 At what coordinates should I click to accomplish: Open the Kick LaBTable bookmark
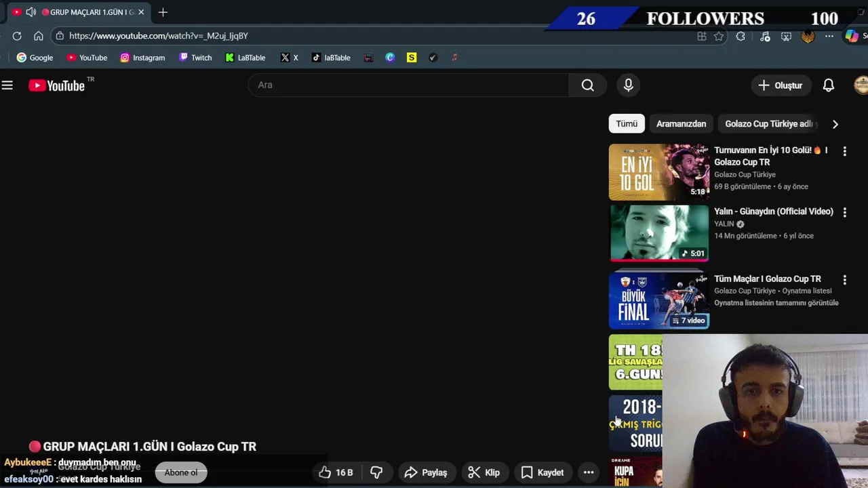(x=245, y=58)
